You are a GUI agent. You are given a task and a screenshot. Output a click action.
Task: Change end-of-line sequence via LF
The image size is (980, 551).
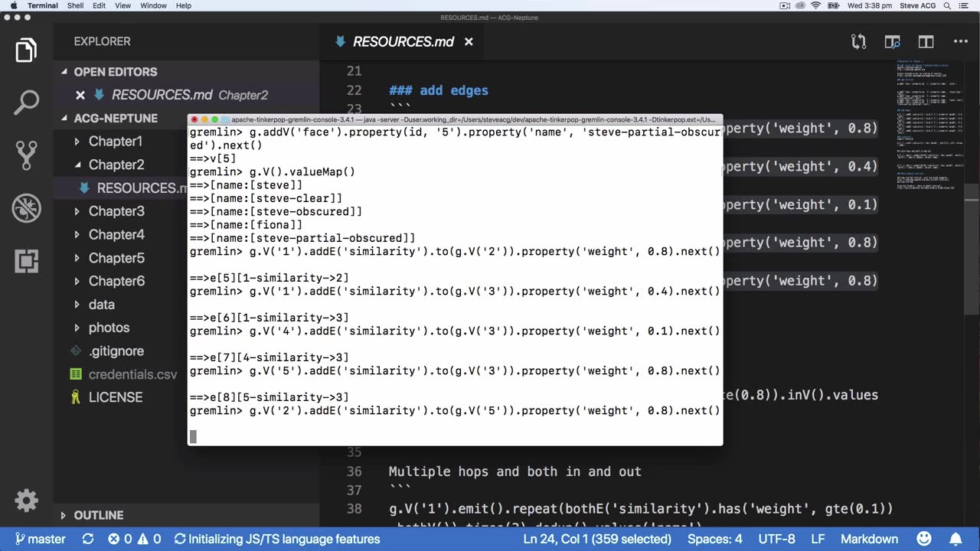(x=819, y=539)
